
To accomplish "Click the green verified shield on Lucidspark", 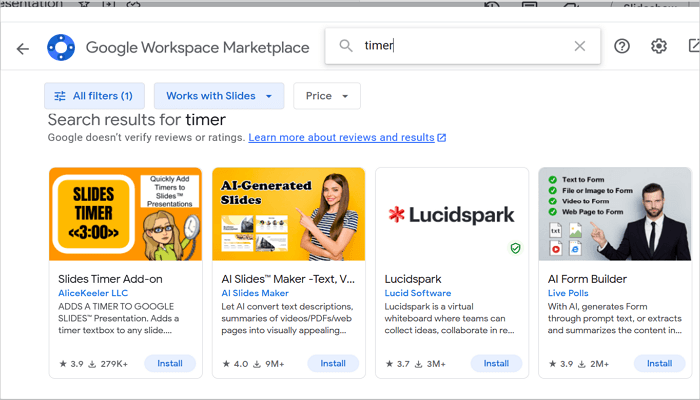I will pos(515,248).
